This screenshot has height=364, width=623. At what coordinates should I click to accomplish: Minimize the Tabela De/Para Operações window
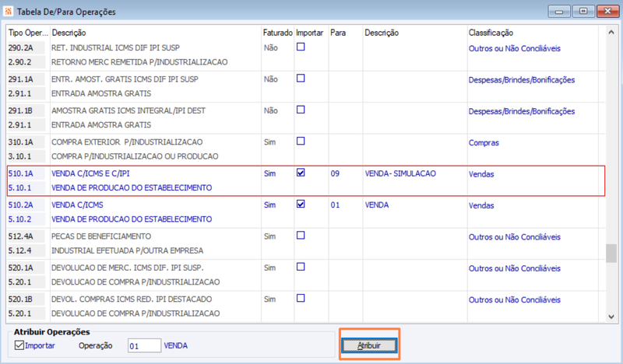[559, 11]
